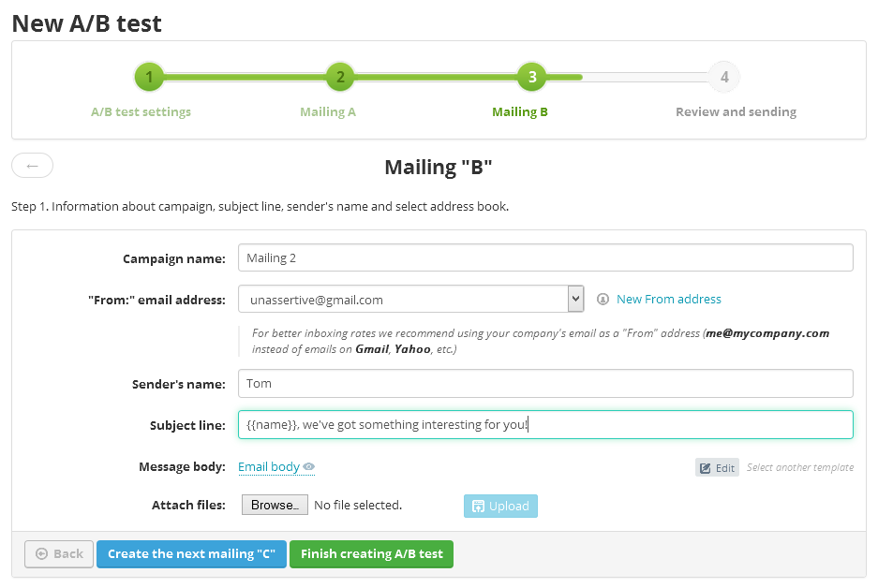Click the Upload button
Image resolution: width=878 pixels, height=588 pixels.
pos(500,507)
